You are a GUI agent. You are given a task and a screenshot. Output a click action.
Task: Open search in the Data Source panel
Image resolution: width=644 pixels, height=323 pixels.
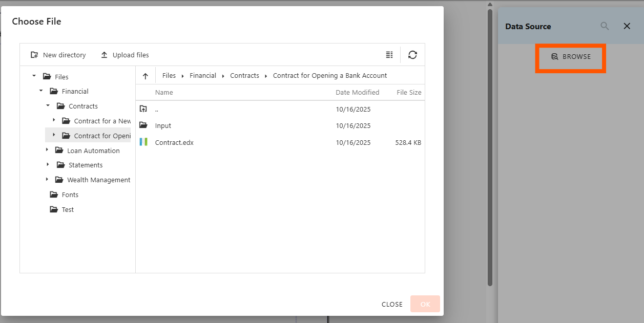tap(605, 26)
